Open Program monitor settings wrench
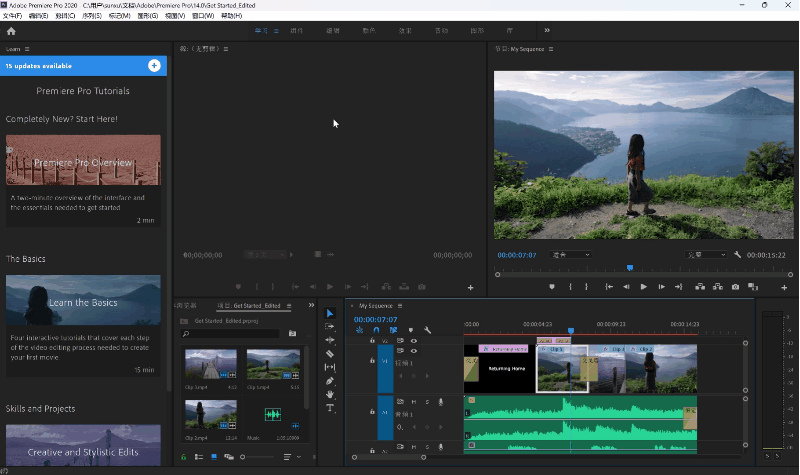Viewport: 800px width, 475px height. pyautogui.click(x=737, y=255)
